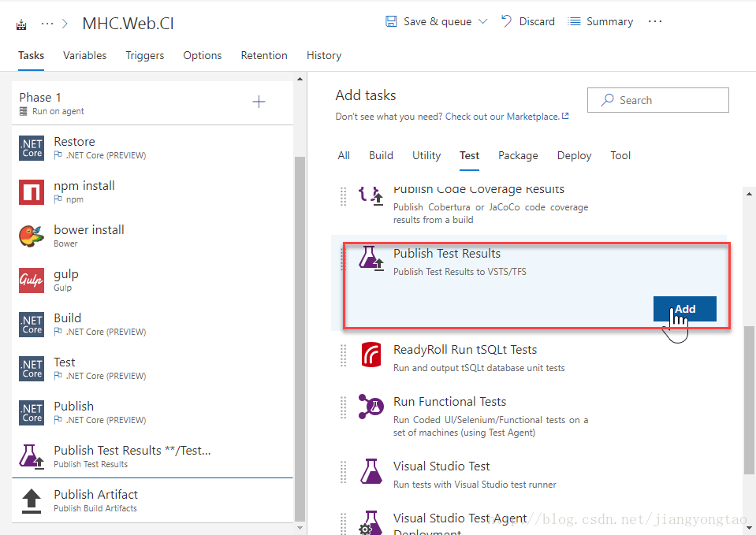Open the breadcrumb ellipsis menu
This screenshot has height=535, width=756.
pyautogui.click(x=47, y=23)
